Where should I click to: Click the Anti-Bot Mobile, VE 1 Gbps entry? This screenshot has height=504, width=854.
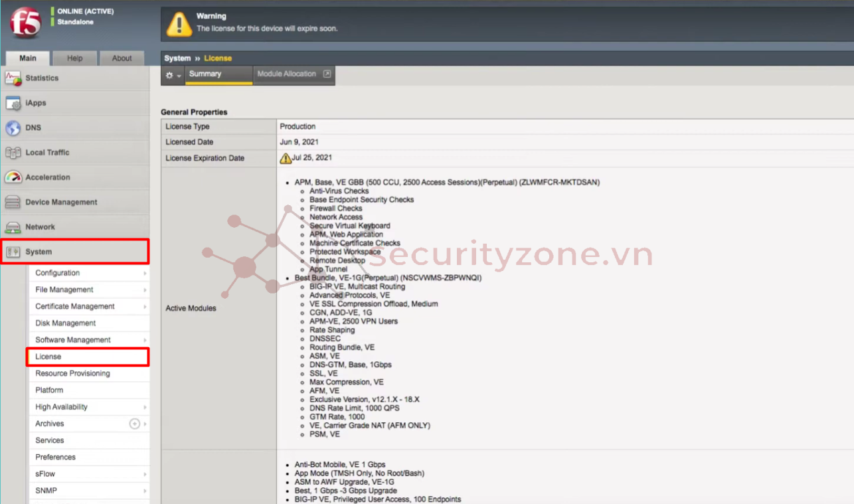[x=340, y=465]
